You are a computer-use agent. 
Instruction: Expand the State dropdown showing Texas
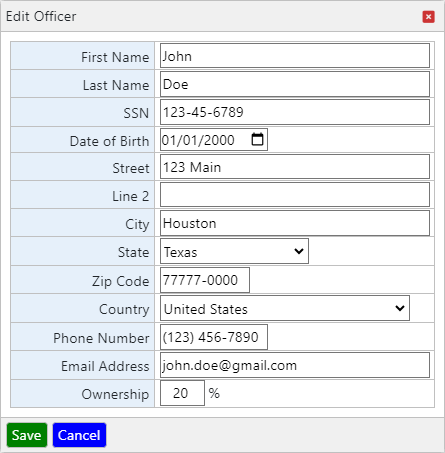pos(234,251)
